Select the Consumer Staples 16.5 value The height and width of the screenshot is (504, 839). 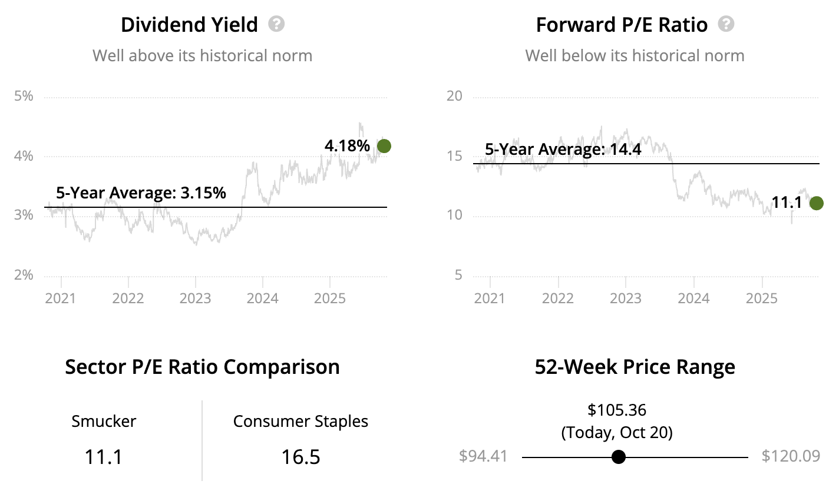click(300, 457)
